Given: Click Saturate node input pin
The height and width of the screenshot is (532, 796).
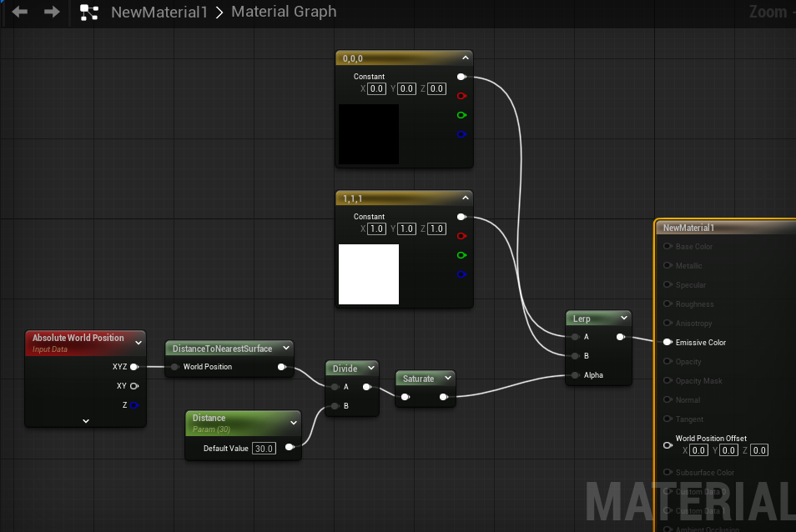Looking at the screenshot, I should pyautogui.click(x=406, y=397).
